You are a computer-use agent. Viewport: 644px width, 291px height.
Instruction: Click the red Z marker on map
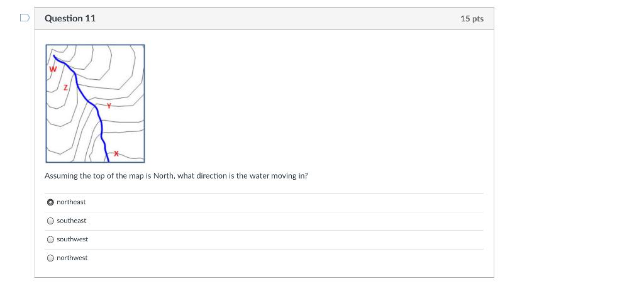pyautogui.click(x=65, y=87)
